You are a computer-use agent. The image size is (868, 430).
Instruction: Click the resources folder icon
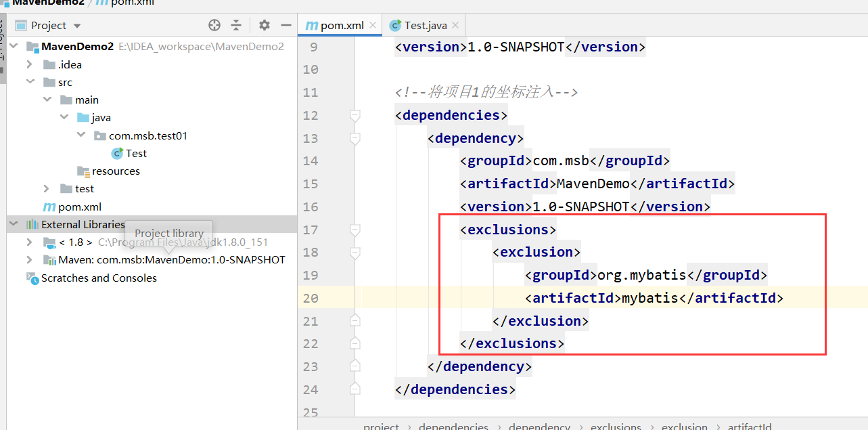(x=83, y=171)
